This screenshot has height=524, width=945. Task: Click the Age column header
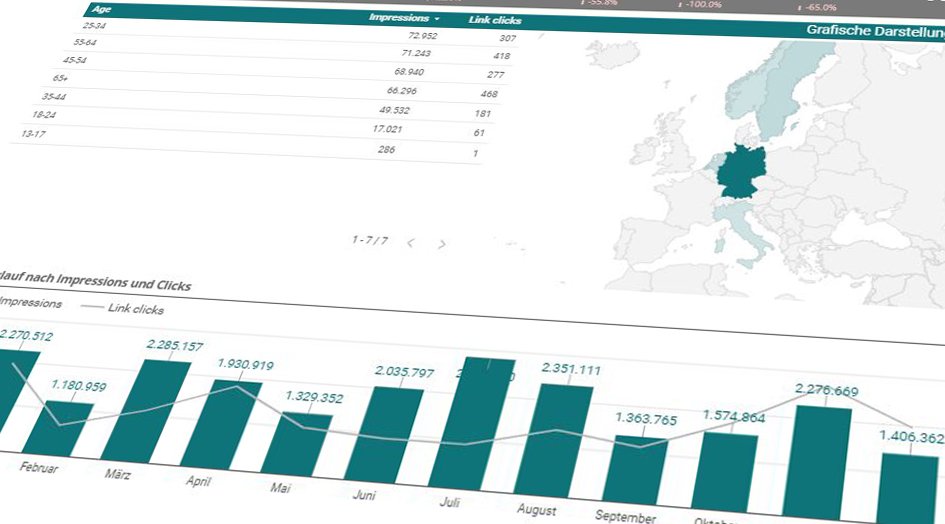(101, 9)
